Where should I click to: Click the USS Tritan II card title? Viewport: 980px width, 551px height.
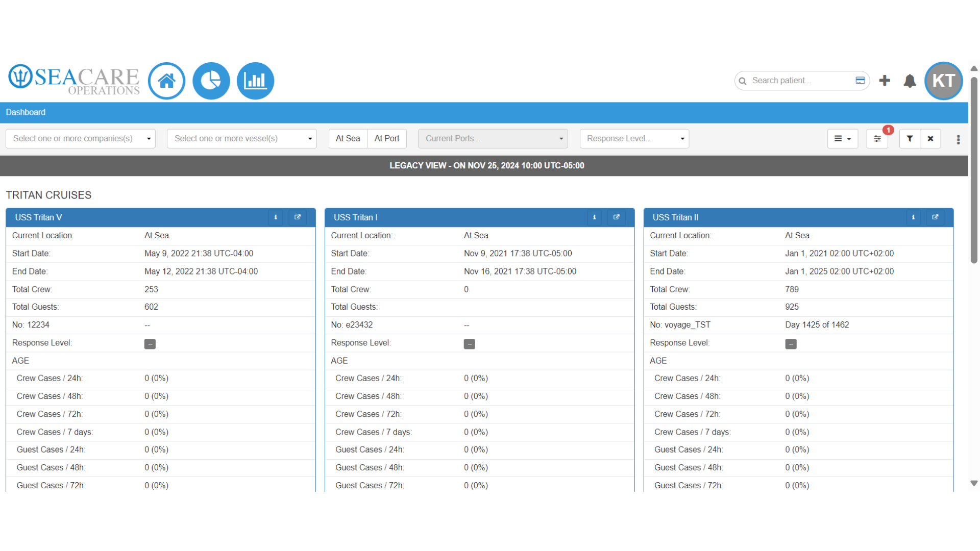pos(676,217)
